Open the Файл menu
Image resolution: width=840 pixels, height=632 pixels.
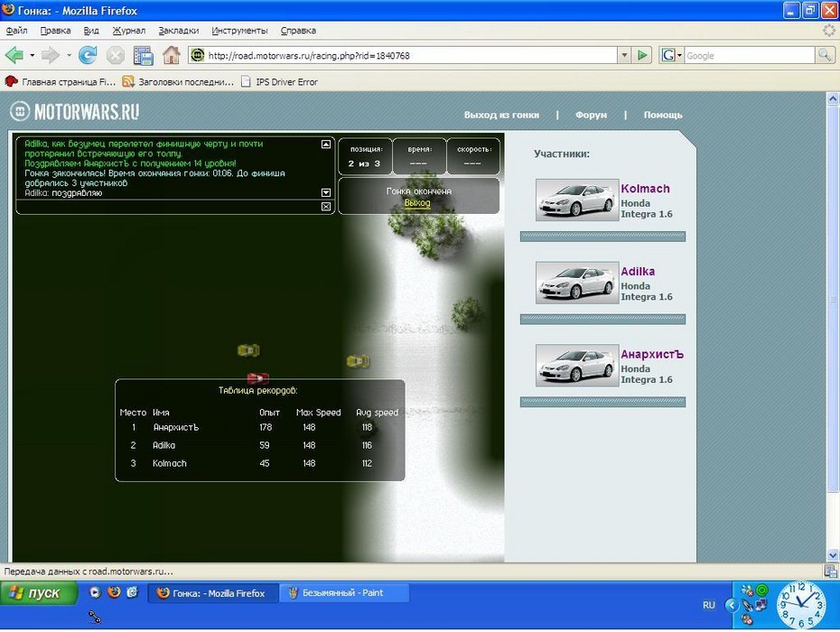(16, 31)
